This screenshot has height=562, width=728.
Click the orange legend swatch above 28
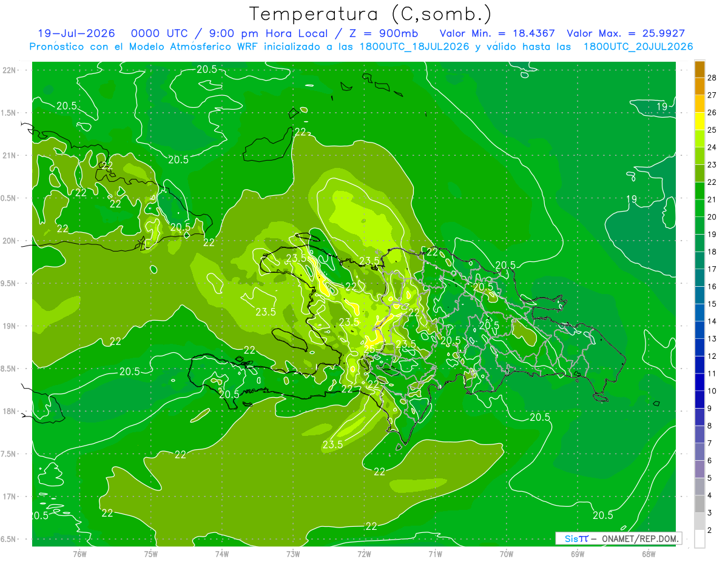click(699, 69)
